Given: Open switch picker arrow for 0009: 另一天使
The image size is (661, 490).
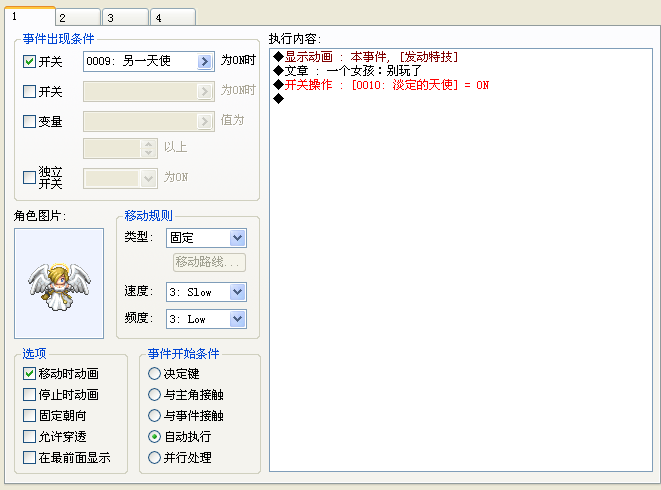Looking at the screenshot, I should tap(204, 62).
